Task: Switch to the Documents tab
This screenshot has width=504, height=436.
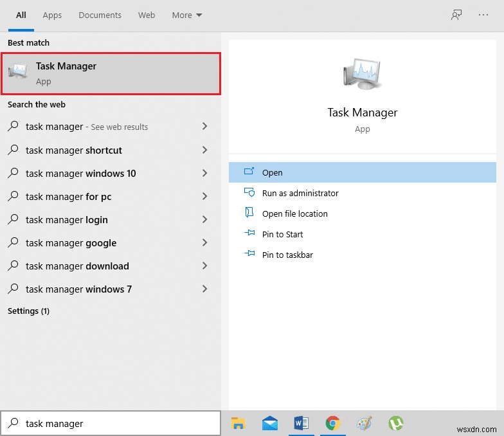Action: 100,15
